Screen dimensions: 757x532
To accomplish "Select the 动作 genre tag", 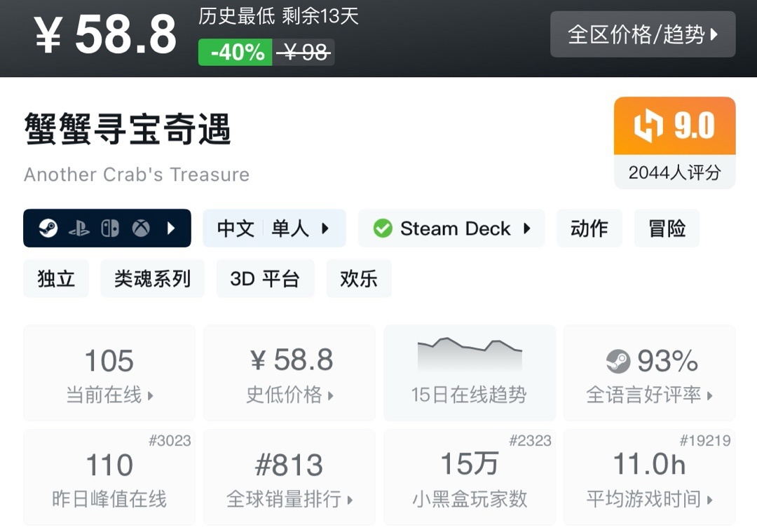I will (589, 229).
